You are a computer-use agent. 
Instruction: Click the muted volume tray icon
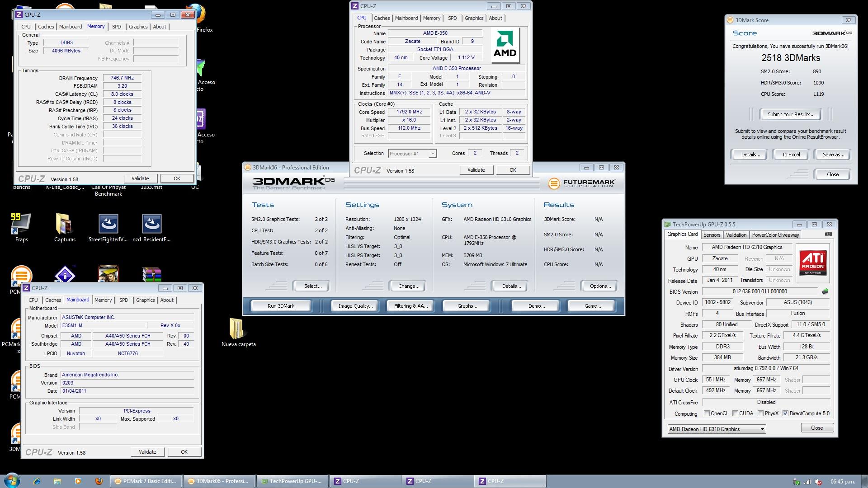tap(818, 482)
